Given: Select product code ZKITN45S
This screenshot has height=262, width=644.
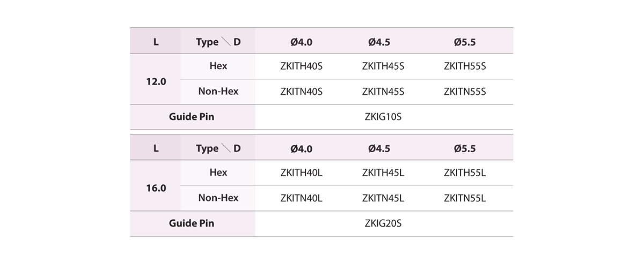Looking at the screenshot, I should pos(383,92).
